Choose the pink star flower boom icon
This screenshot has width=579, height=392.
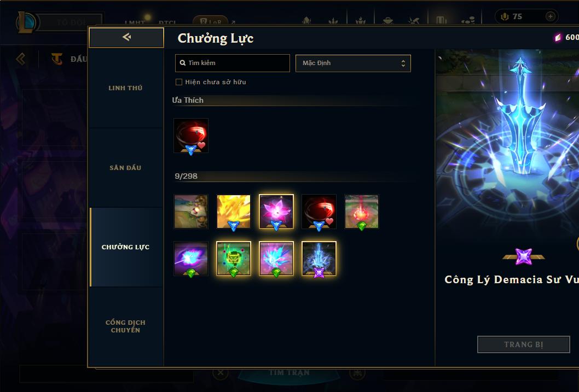tap(276, 212)
